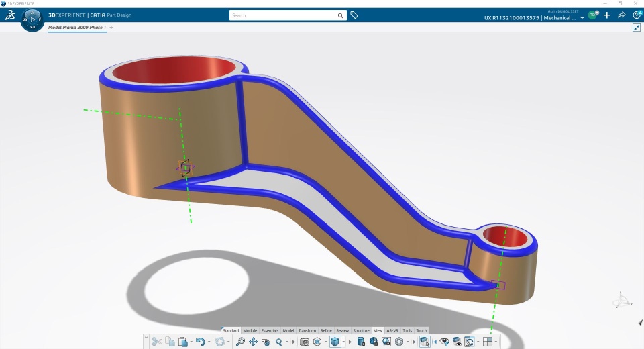
Task: Open the Structure tab
Action: [x=362, y=330]
